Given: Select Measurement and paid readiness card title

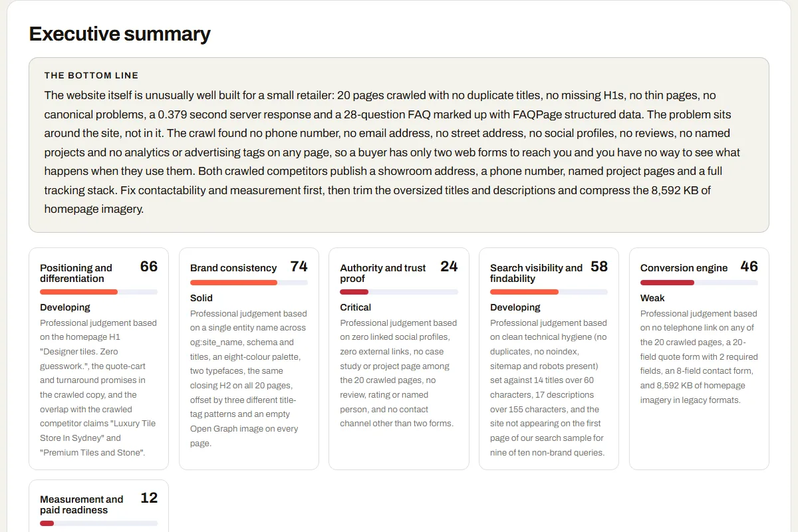Looking at the screenshot, I should (x=81, y=505).
